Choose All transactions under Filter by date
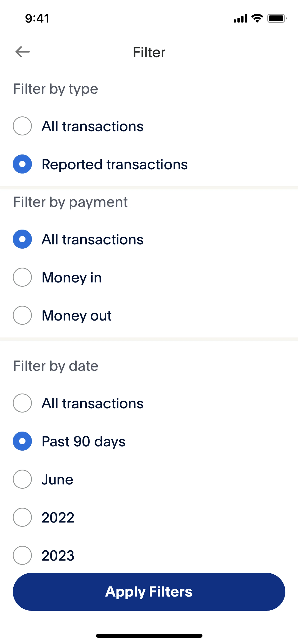The image size is (298, 644). point(22,403)
